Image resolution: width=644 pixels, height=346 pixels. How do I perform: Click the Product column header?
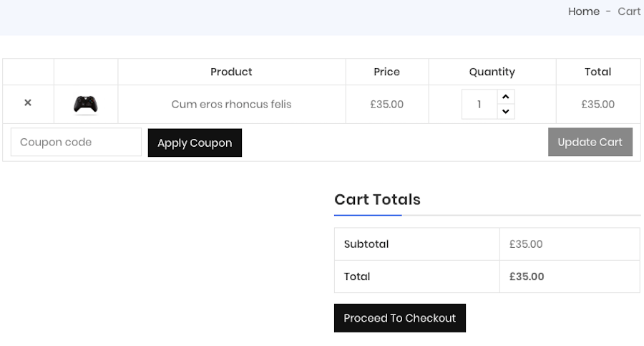point(231,72)
